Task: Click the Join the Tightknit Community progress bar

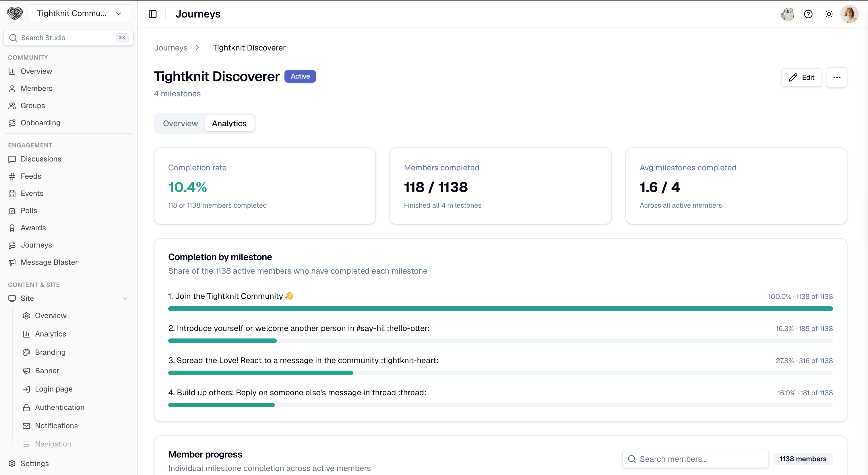Action: tap(500, 309)
